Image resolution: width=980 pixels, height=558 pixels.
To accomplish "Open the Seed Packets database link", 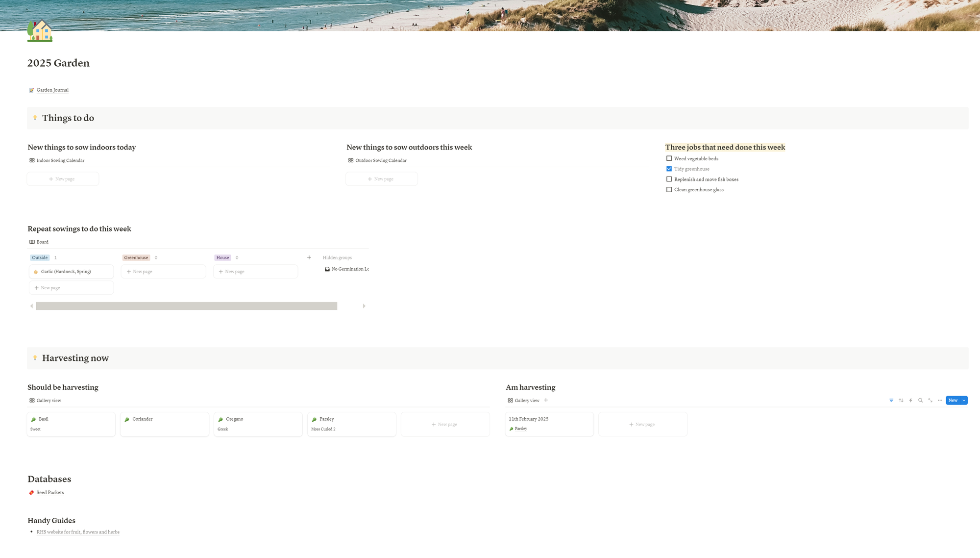I will pos(49,493).
